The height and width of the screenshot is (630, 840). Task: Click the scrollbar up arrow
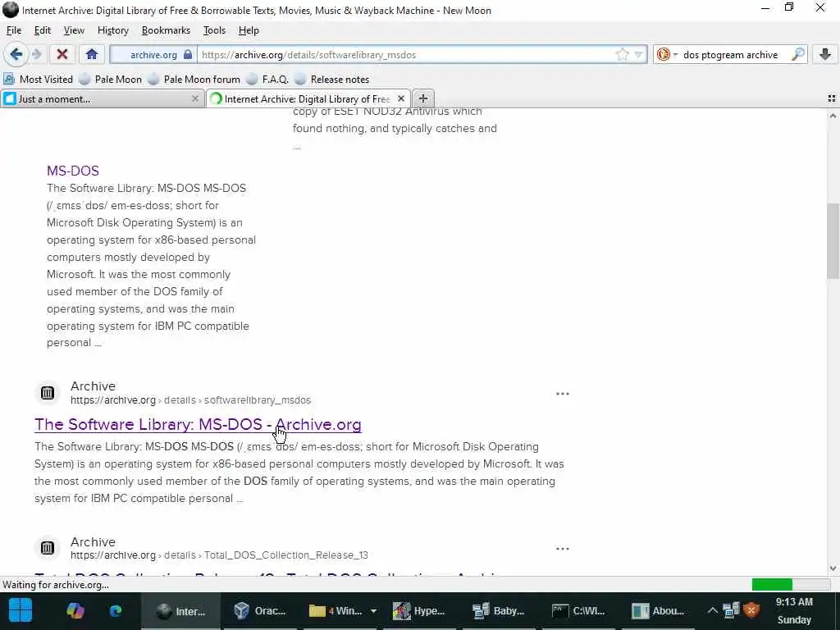[833, 115]
